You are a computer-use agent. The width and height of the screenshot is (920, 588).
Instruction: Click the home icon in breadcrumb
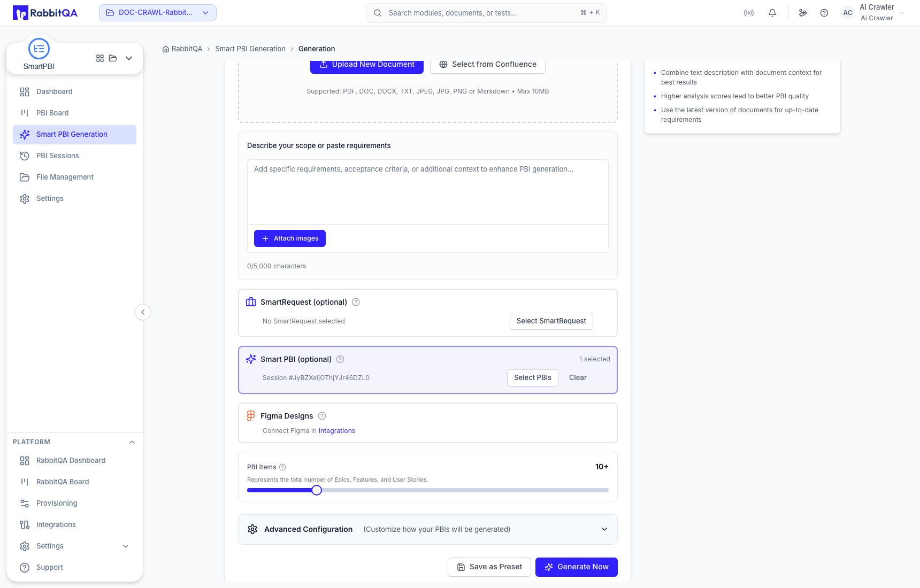[166, 49]
